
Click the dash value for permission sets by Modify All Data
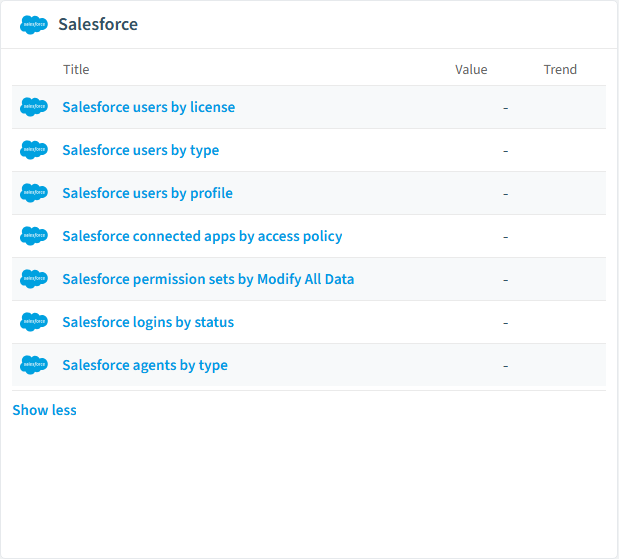(505, 280)
